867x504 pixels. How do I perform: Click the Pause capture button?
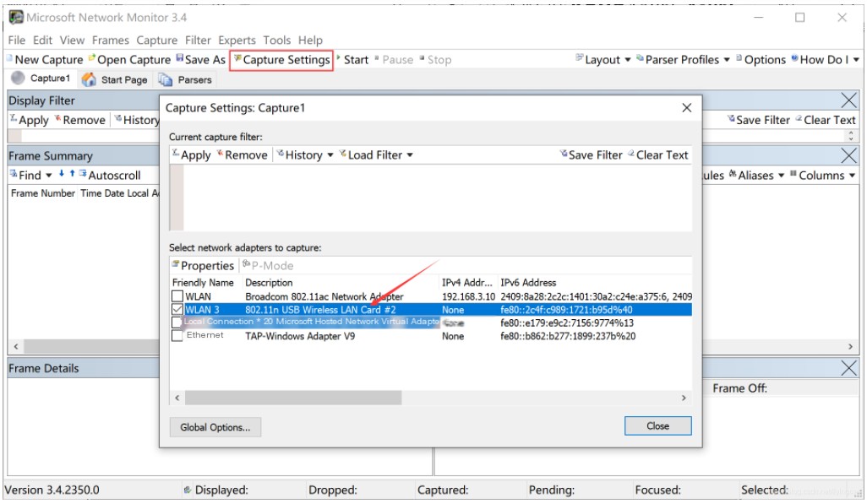pyautogui.click(x=394, y=60)
